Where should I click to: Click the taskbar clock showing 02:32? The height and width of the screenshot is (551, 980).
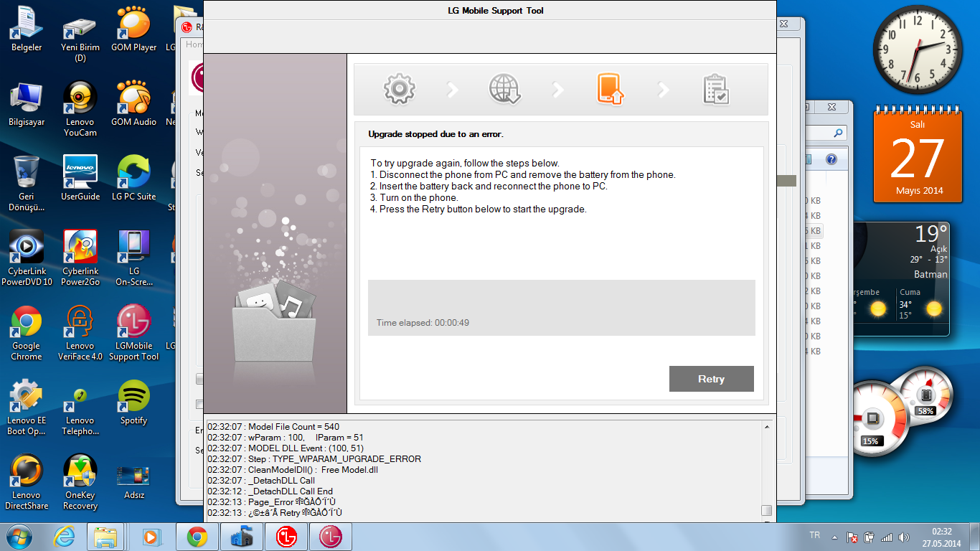click(941, 537)
